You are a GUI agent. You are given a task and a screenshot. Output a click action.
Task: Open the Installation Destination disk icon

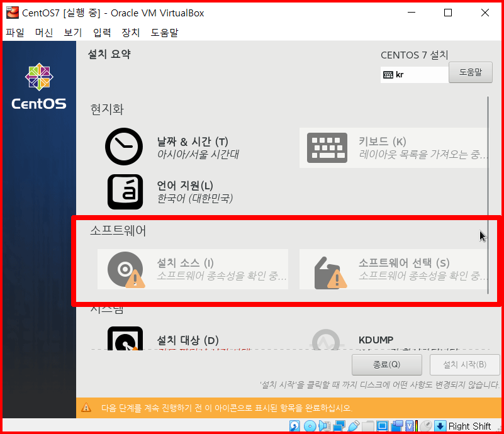pos(125,338)
